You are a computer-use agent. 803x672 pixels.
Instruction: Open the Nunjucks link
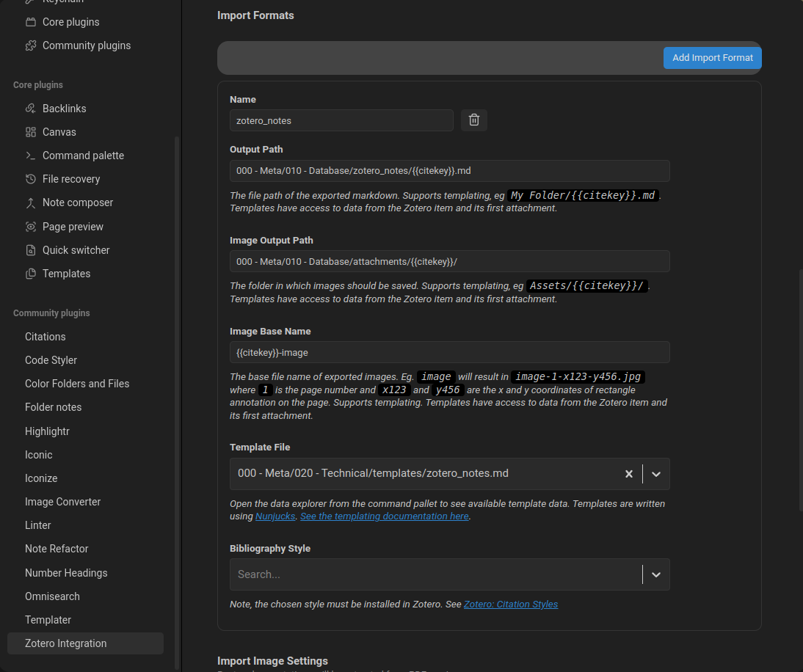point(275,516)
